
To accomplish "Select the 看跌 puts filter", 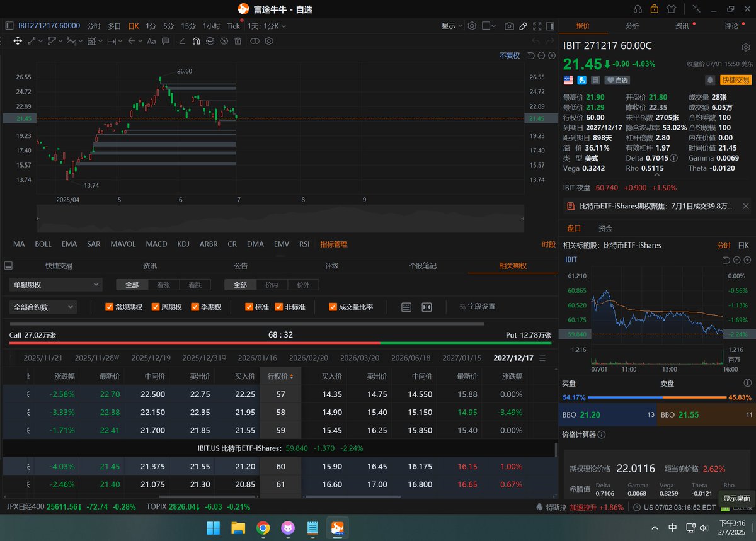I will (195, 285).
